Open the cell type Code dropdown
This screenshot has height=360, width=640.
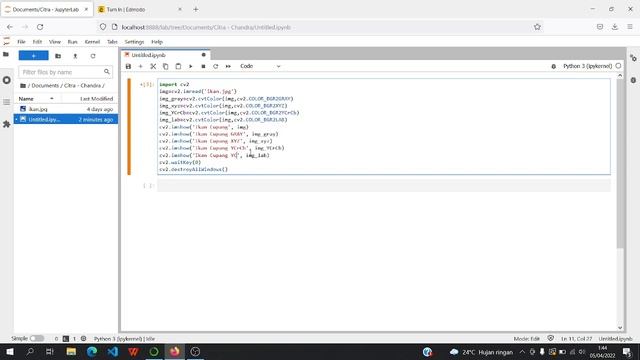point(260,66)
